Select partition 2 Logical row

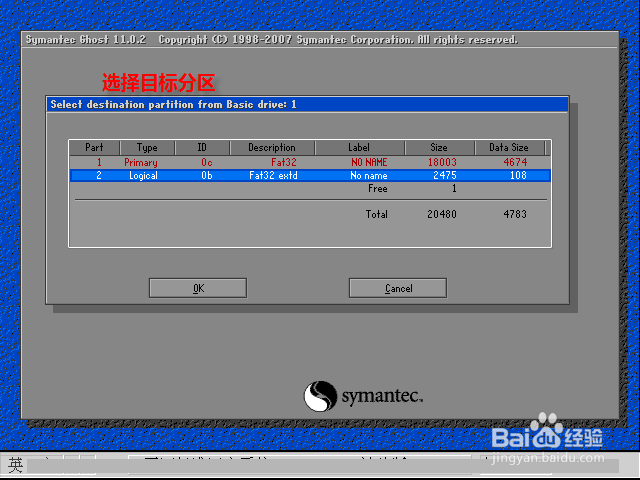[310, 176]
